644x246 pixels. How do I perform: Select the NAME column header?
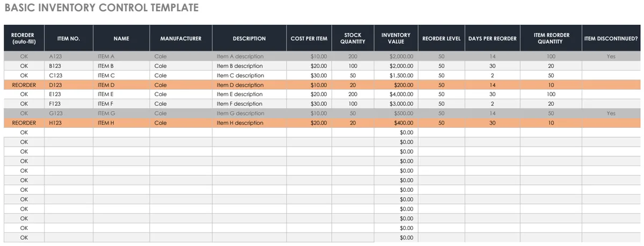tap(121, 38)
